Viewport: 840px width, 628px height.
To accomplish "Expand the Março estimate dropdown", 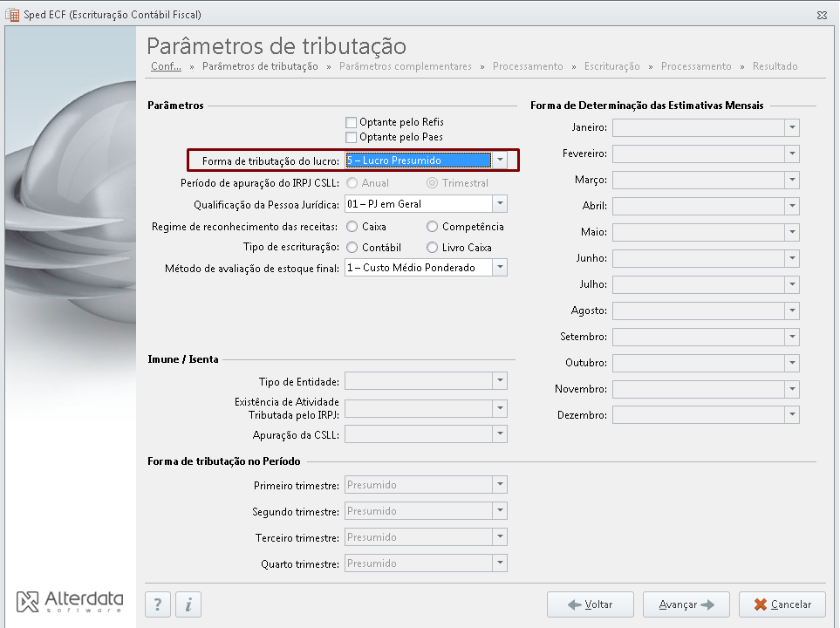I will [792, 180].
